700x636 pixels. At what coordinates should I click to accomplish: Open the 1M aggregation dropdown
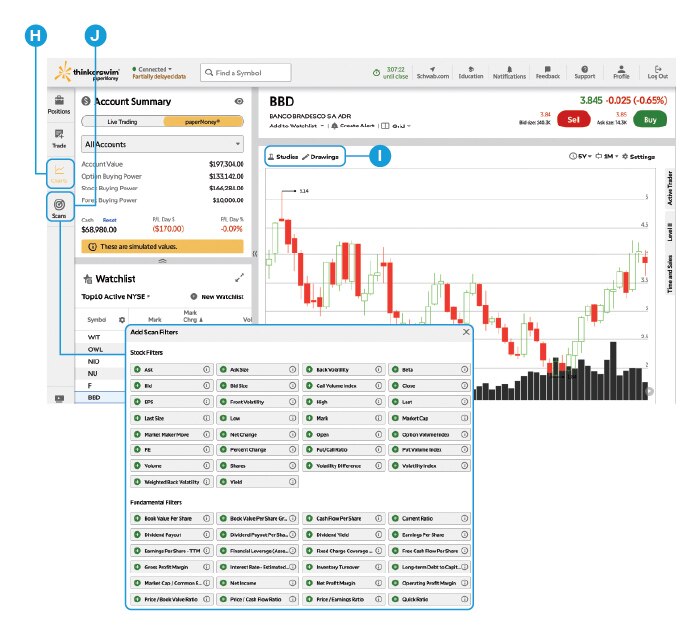click(x=607, y=156)
